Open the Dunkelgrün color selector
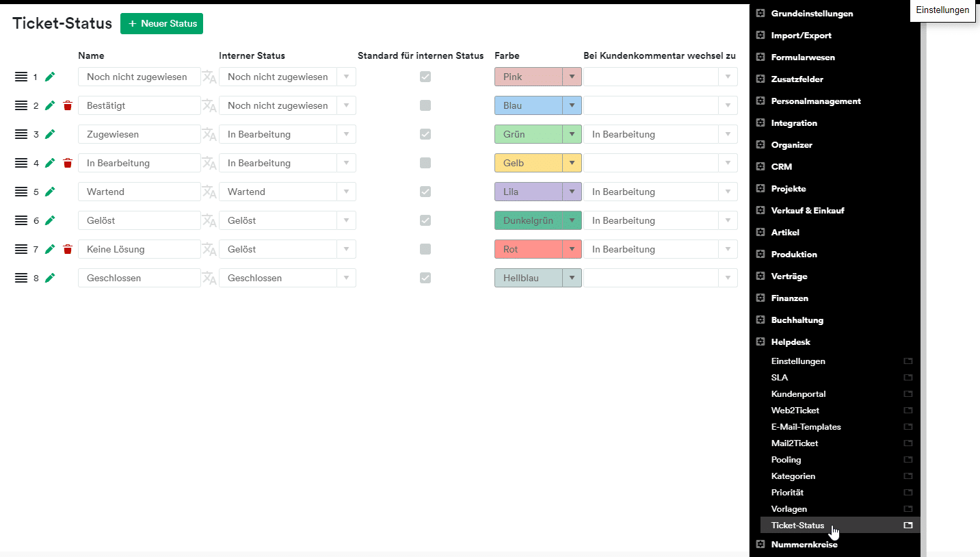The width and height of the screenshot is (980, 557). 538,220
